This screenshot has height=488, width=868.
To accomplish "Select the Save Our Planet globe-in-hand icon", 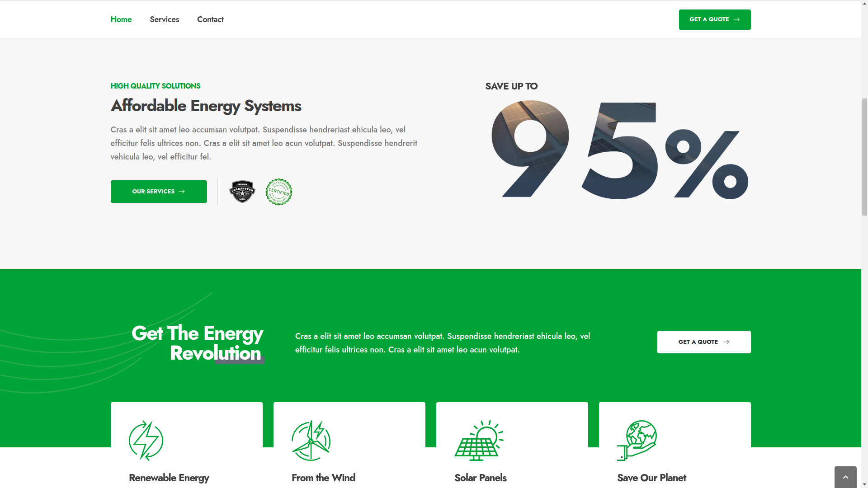I will tap(636, 440).
